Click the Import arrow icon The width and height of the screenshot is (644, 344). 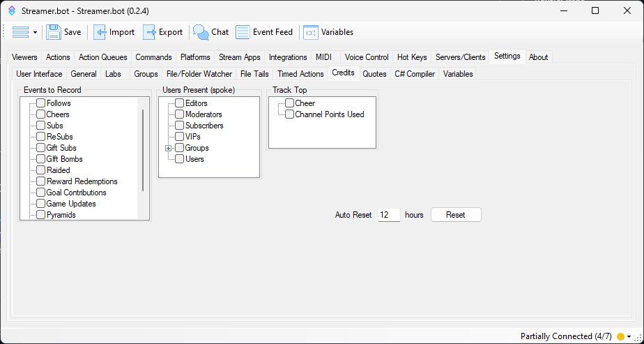(100, 32)
